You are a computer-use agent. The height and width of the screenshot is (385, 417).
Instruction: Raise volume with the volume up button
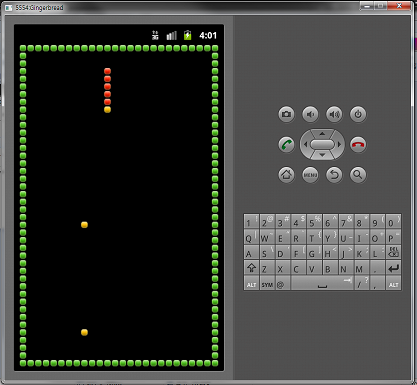[334, 114]
